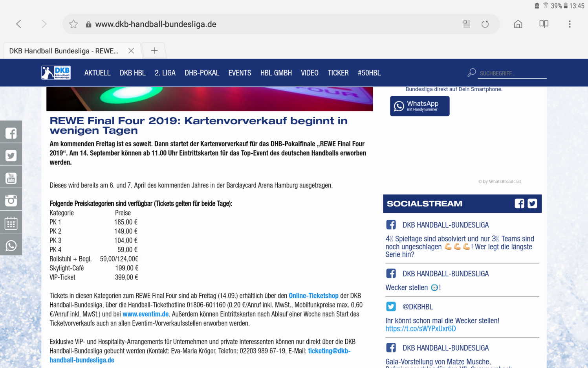Click the WhatsApp icon in left sidebar
The image size is (588, 368).
[11, 246]
